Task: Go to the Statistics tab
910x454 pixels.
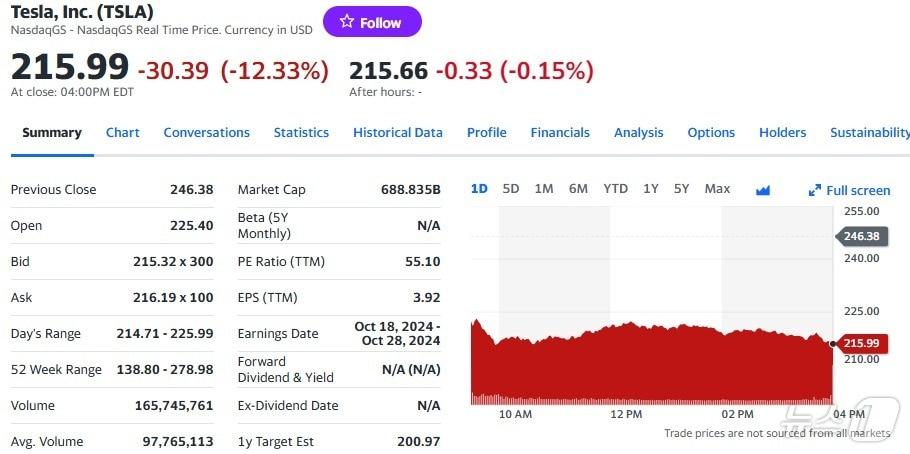Action: click(301, 132)
